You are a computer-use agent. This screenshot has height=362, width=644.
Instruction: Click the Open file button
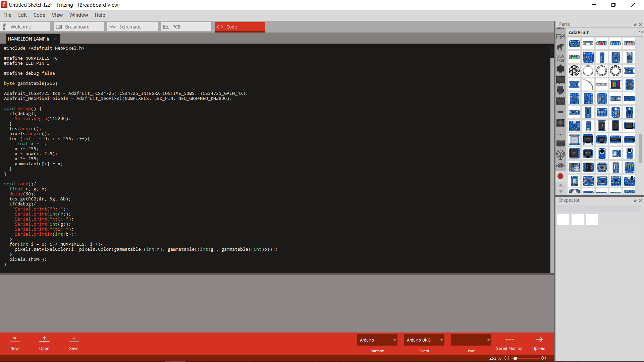[x=44, y=343]
